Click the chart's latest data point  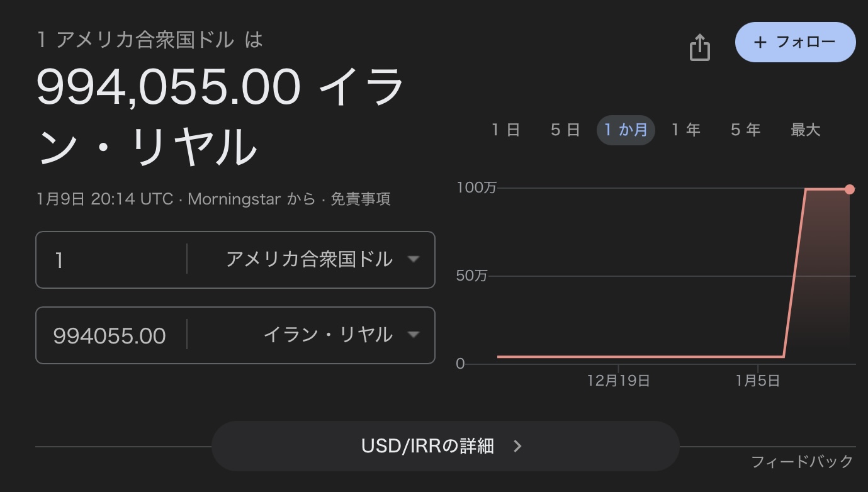pyautogui.click(x=849, y=189)
